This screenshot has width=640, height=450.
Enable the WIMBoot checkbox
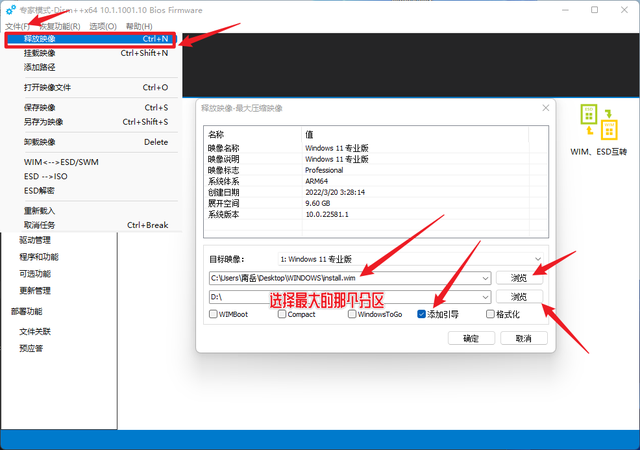tap(213, 314)
